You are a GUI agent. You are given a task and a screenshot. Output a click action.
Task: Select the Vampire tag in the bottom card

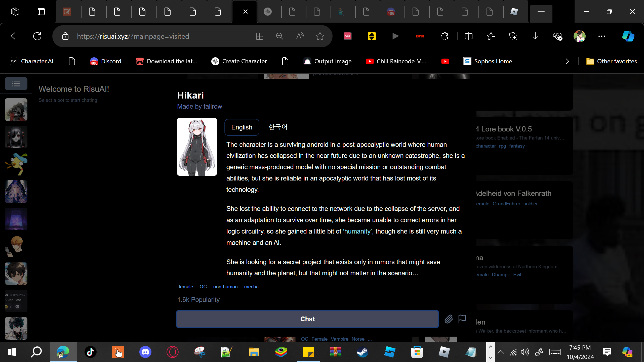(339, 339)
